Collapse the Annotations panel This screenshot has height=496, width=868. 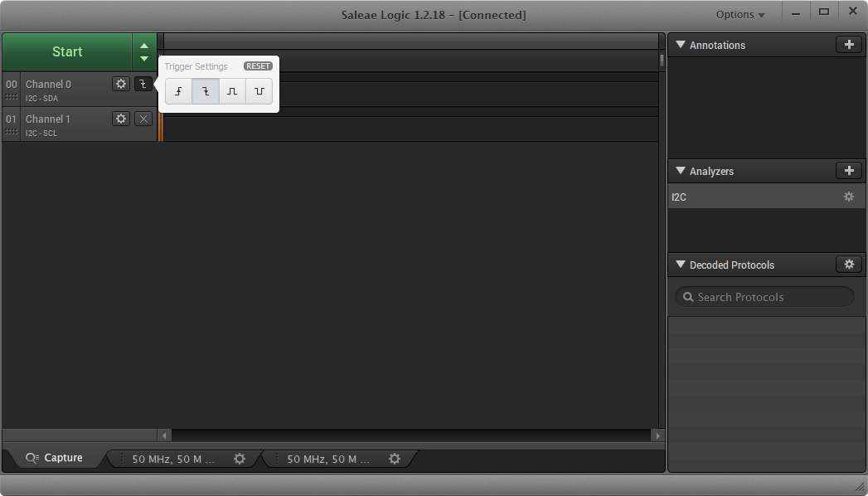click(681, 45)
